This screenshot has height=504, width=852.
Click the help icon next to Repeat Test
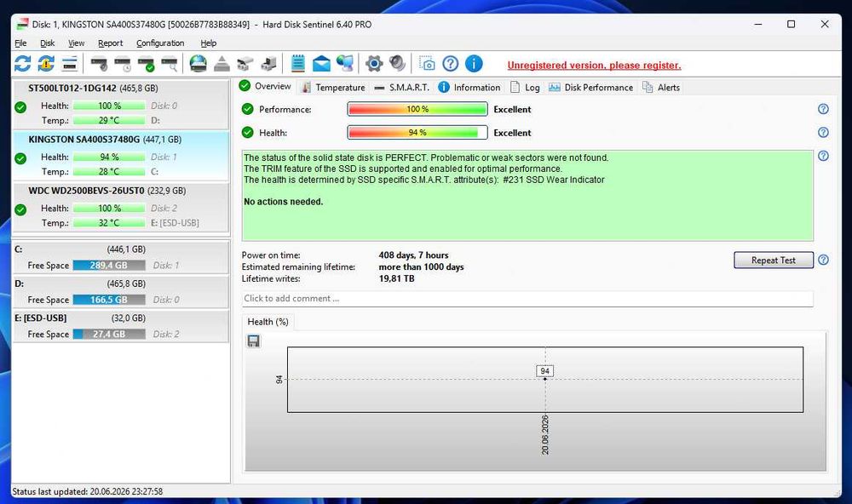click(x=823, y=260)
